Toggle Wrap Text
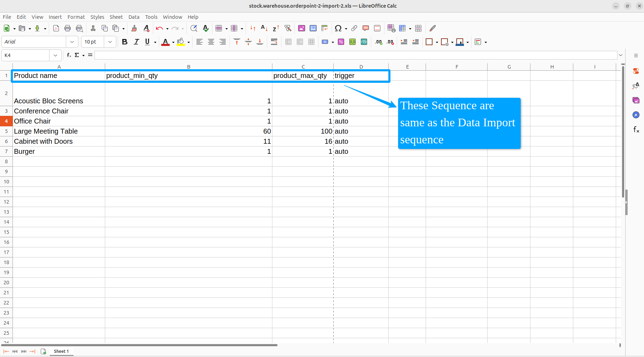The height and width of the screenshot is (357, 644). pyautogui.click(x=274, y=42)
